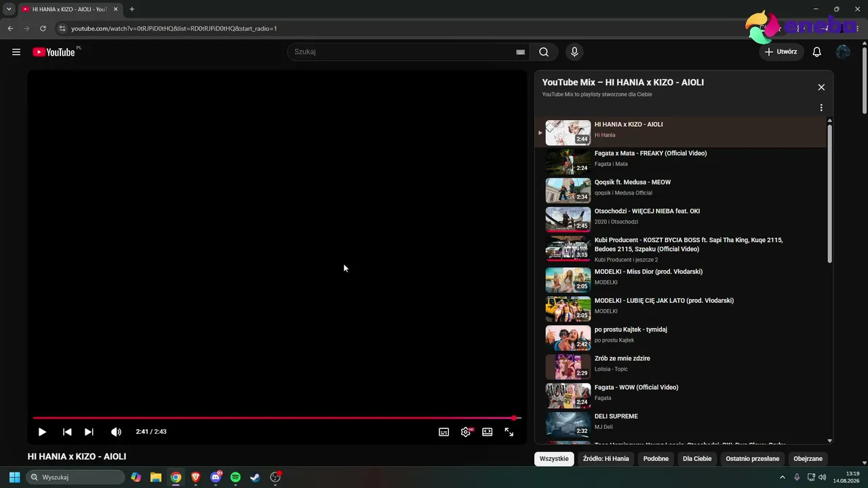Open Spotify from the taskbar
This screenshot has width=868, height=488.
tap(235, 477)
